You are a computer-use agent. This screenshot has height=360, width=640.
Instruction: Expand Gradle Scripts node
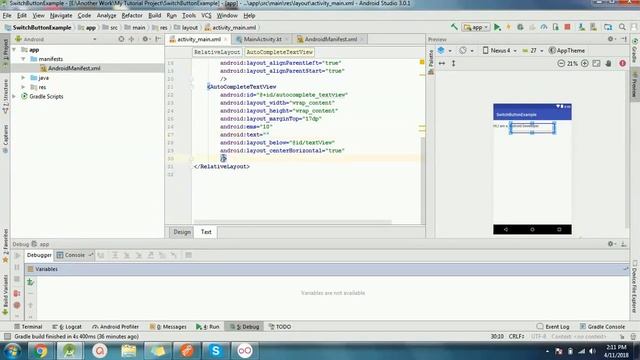(15, 96)
